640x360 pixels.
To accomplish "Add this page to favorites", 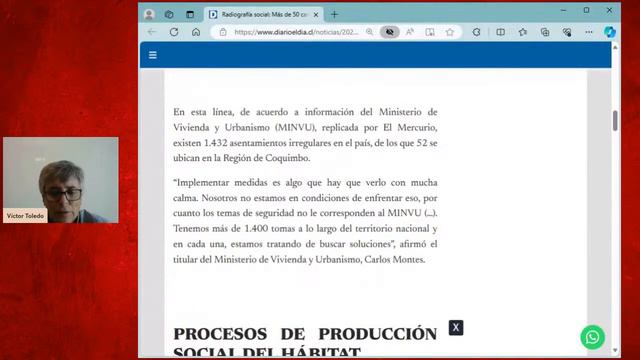I will pyautogui.click(x=450, y=32).
